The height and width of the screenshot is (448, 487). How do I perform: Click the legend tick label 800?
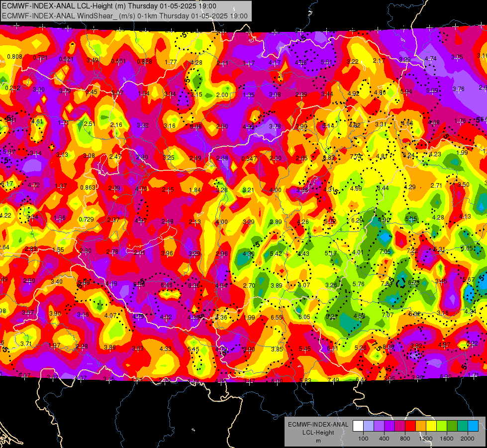coord(405,439)
